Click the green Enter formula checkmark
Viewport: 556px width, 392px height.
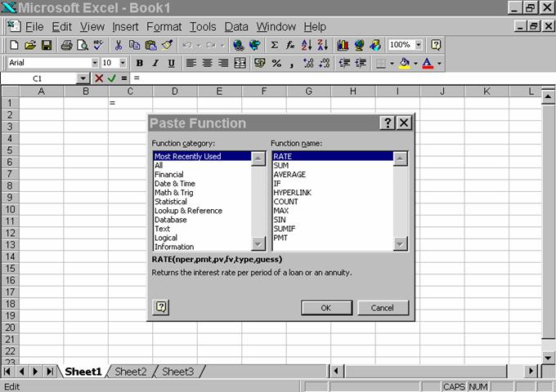(111, 78)
